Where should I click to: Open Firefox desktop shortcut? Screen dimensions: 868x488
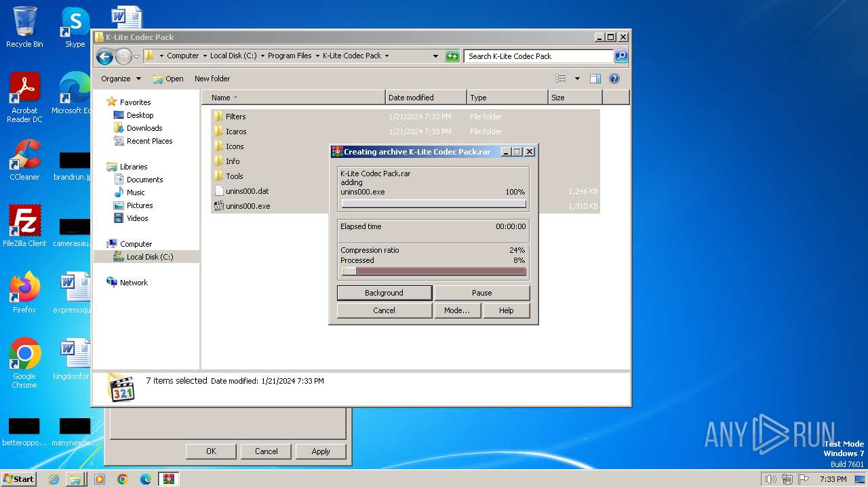[24, 292]
